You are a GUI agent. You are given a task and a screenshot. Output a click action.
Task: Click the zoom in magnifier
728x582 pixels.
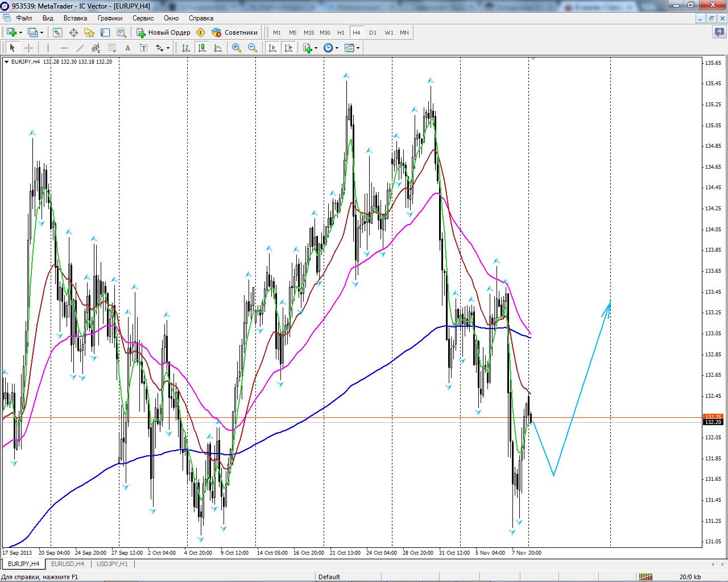(237, 48)
